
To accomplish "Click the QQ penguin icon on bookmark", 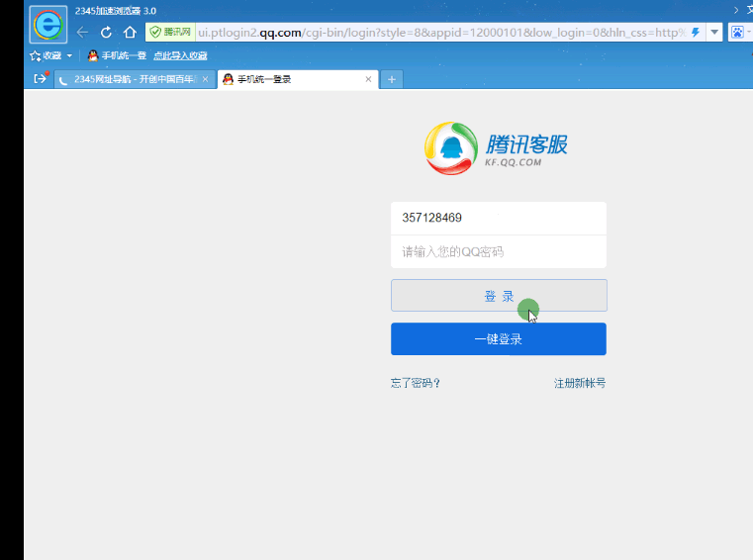I will pyautogui.click(x=93, y=55).
